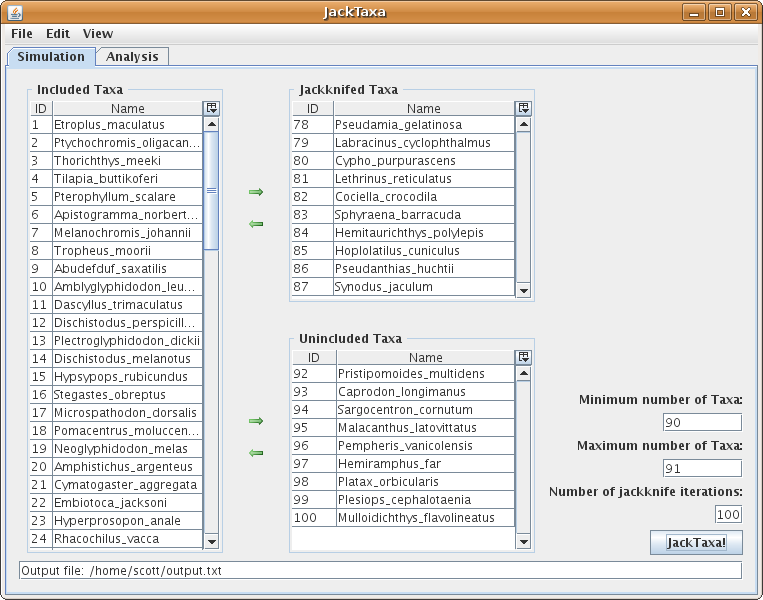Select Labracinus_cyclophthalmus row
The image size is (763, 600).
(403, 143)
